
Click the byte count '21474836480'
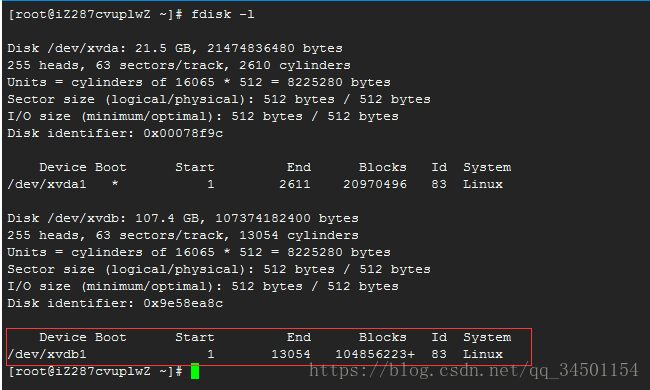pos(251,48)
